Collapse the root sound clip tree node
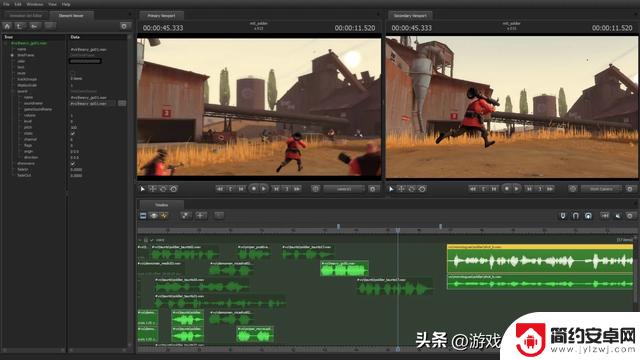 coord(6,43)
